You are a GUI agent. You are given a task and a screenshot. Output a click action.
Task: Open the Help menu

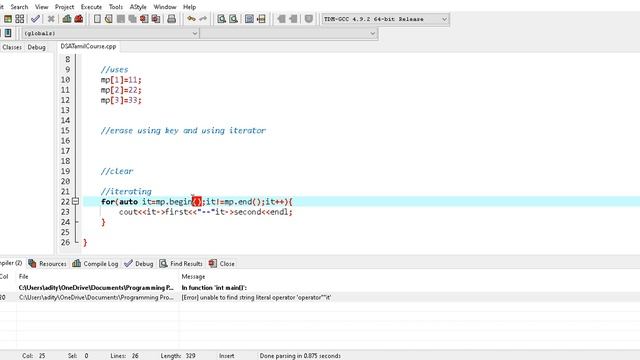point(189,7)
